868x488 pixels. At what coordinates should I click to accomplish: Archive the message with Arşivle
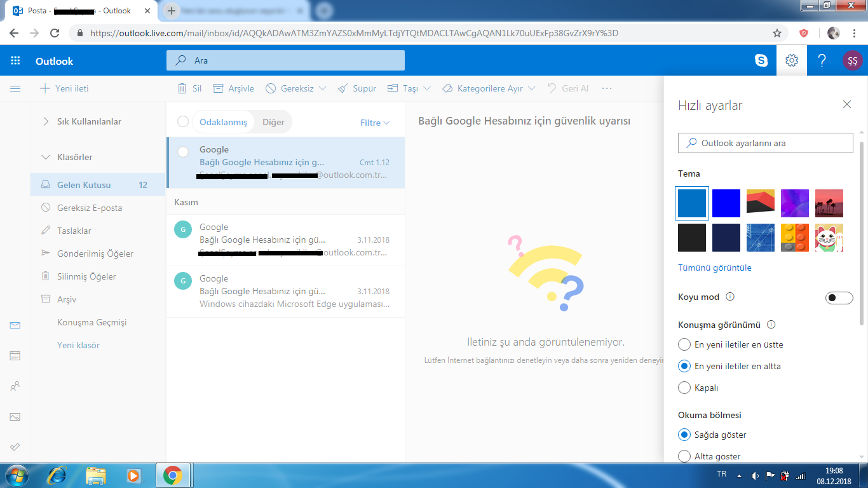[x=233, y=88]
